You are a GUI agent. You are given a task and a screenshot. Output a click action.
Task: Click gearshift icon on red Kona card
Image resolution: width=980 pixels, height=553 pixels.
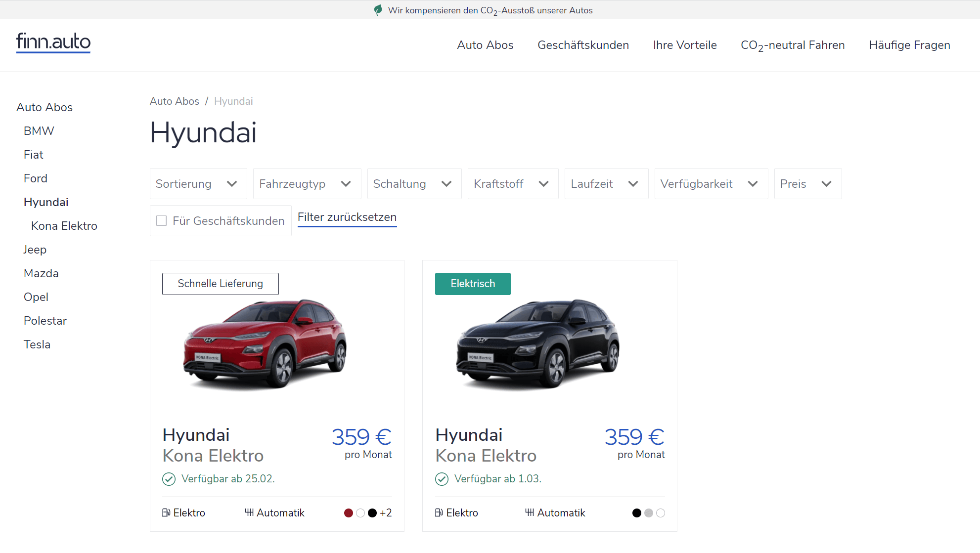point(249,512)
